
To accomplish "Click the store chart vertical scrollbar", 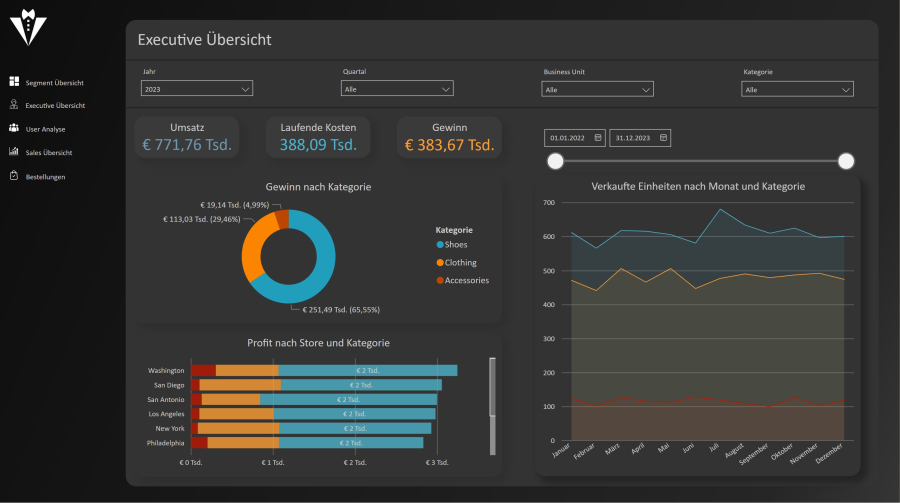I will [x=491, y=388].
